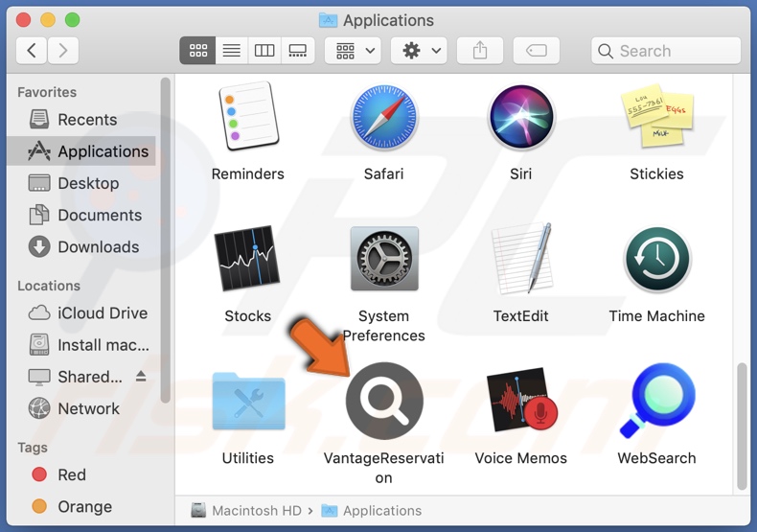
Task: Select the Time Machine icon
Action: pos(657,259)
